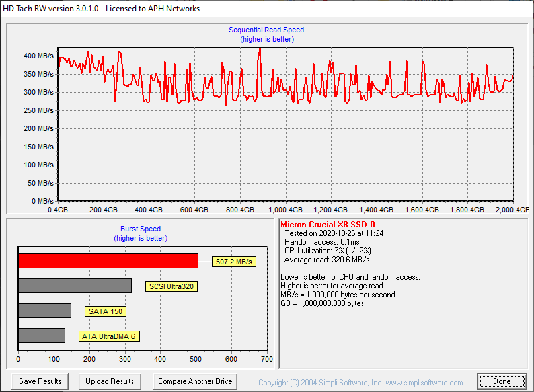
Task: Open Compare Another Drive
Action: [195, 381]
